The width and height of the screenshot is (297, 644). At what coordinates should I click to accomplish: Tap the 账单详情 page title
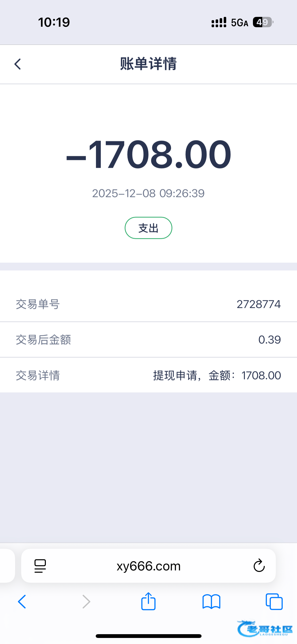pyautogui.click(x=148, y=64)
